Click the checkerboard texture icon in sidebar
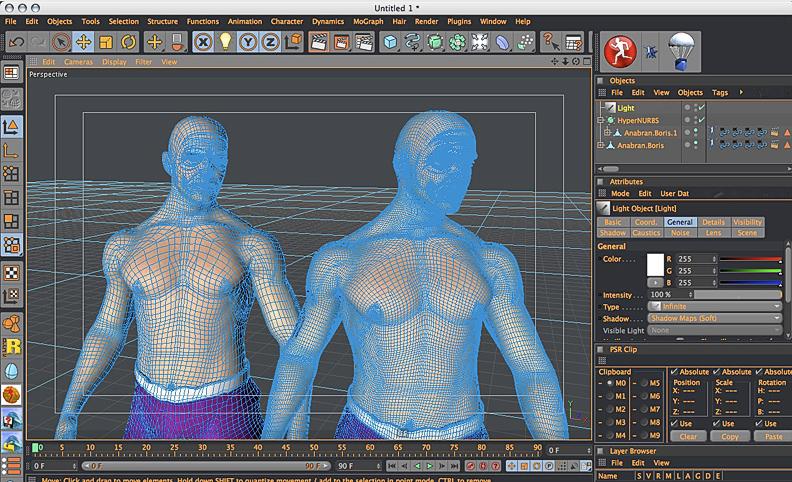Viewport: 792px width, 482px height. coord(11,273)
